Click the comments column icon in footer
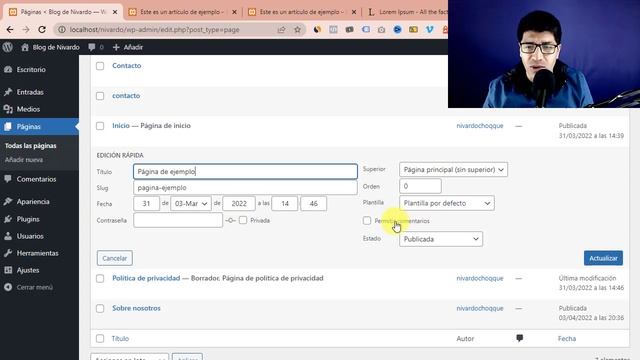640x360 pixels. (x=519, y=338)
